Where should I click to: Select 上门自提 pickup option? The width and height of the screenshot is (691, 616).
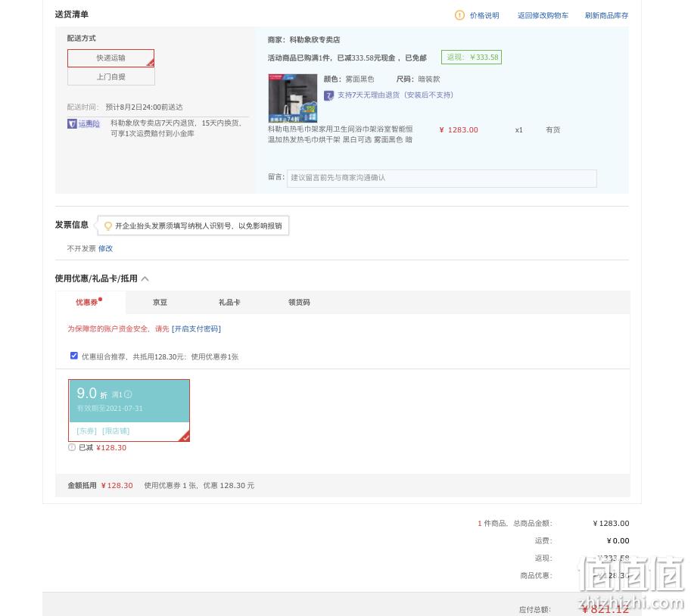(x=111, y=76)
